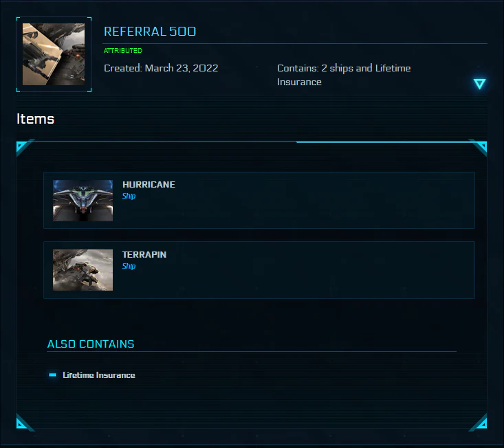Select the REFERRAL 500 title

pyautogui.click(x=150, y=32)
